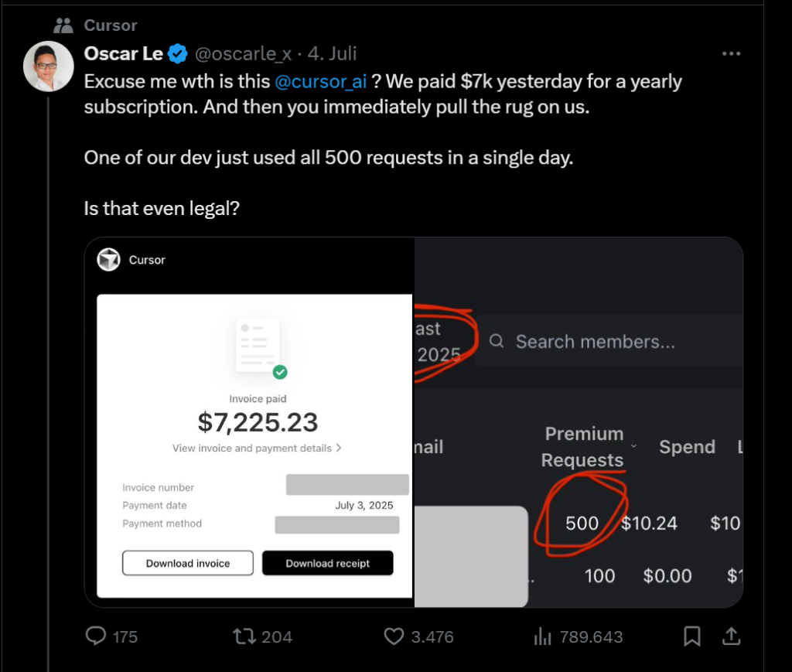Image resolution: width=792 pixels, height=672 pixels.
Task: Click the Cursor logo in the invoice screenshot
Action: [x=109, y=260]
